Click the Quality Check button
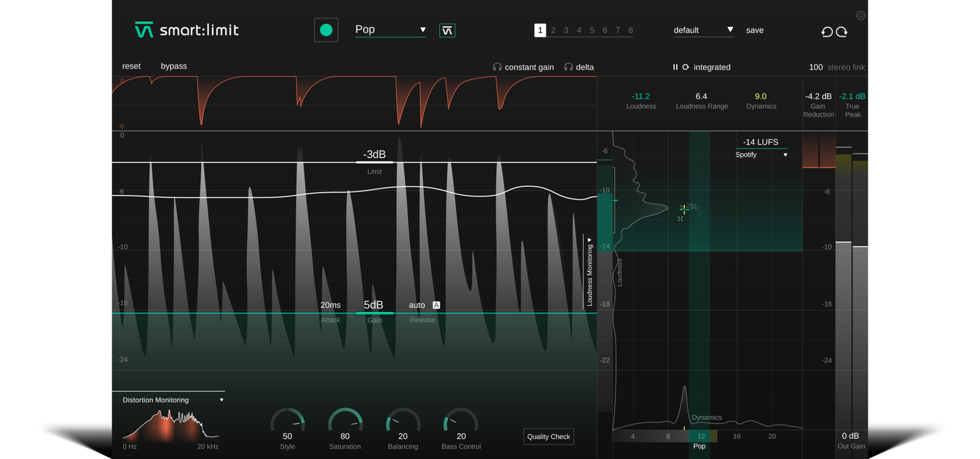 click(548, 437)
